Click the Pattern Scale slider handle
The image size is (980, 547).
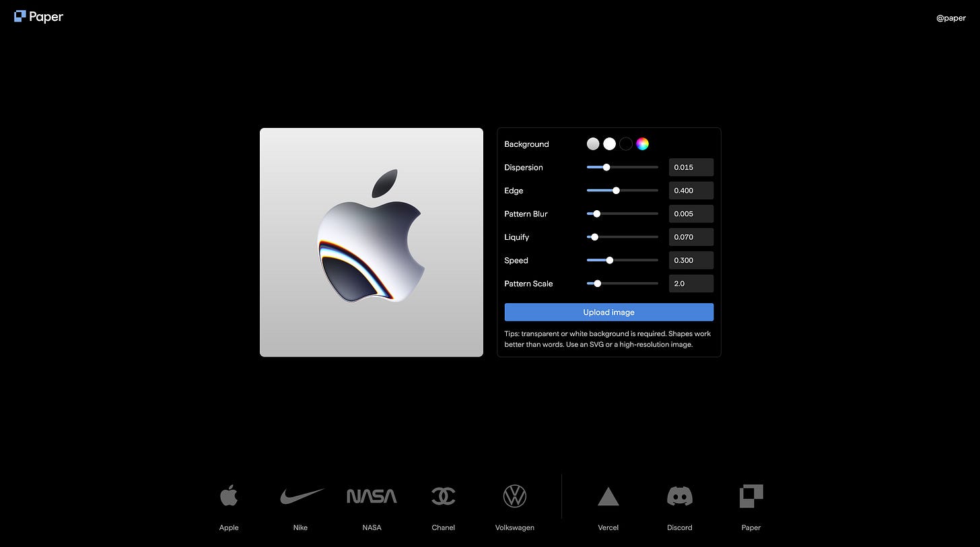pos(598,284)
